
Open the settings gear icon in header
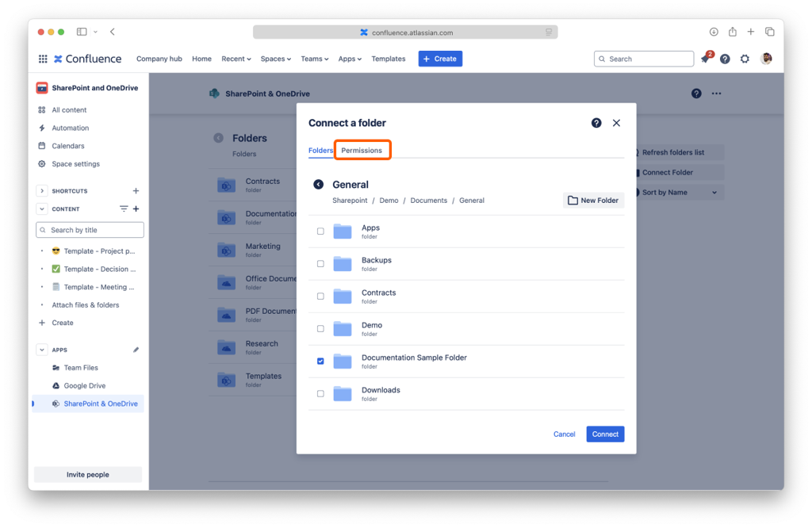point(745,59)
